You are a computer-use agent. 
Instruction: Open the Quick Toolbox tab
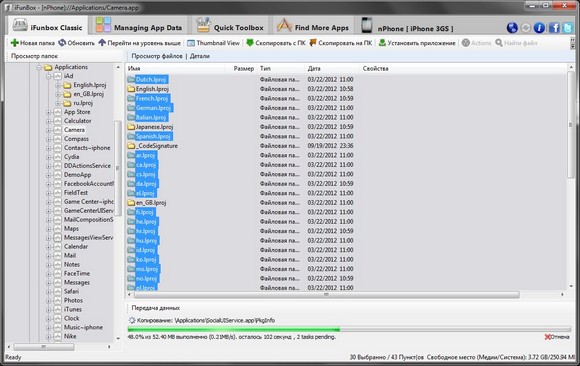pyautogui.click(x=230, y=26)
